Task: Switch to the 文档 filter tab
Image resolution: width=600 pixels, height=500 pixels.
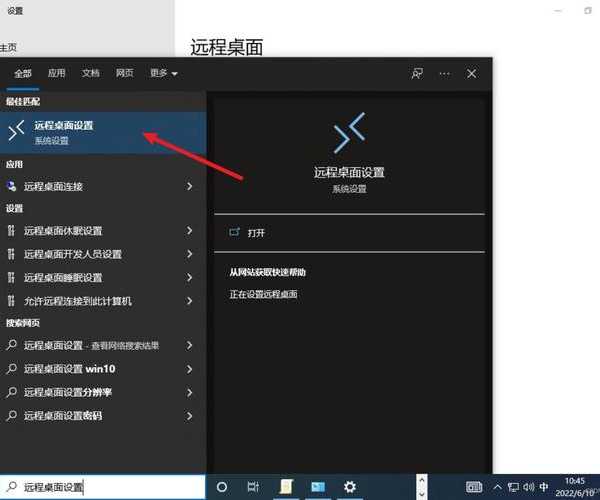Action: point(91,73)
